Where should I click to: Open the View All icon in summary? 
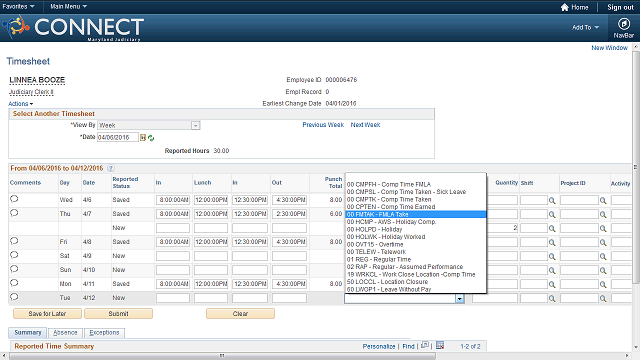[425, 345]
